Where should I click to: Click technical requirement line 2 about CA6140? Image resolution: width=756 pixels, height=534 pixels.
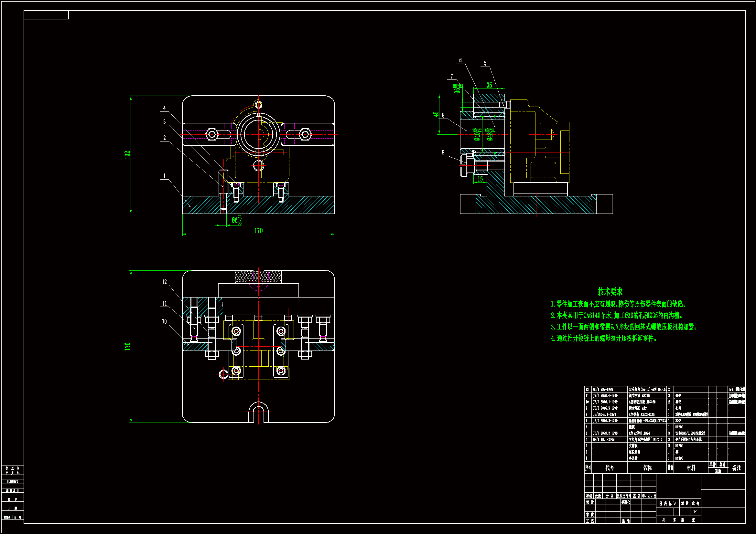617,316
